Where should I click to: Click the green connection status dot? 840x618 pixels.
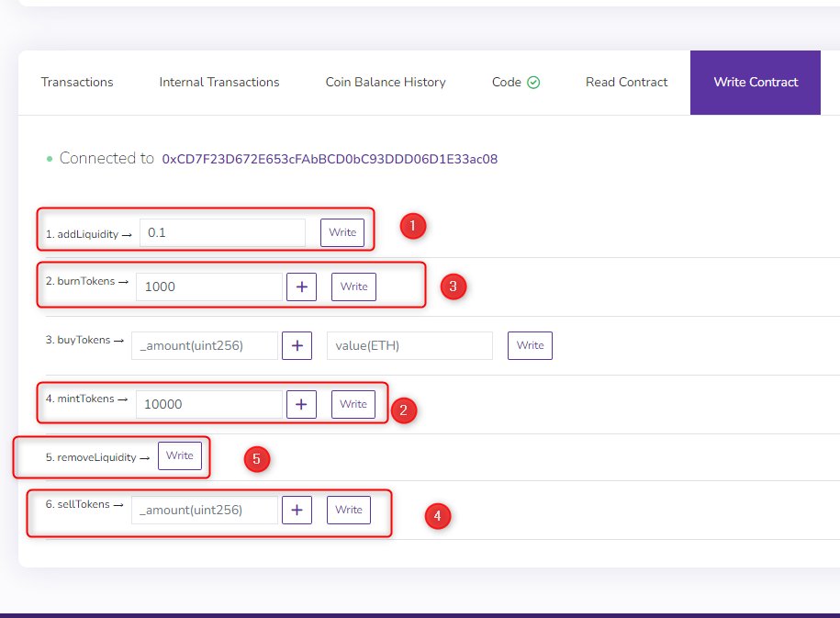[50, 159]
